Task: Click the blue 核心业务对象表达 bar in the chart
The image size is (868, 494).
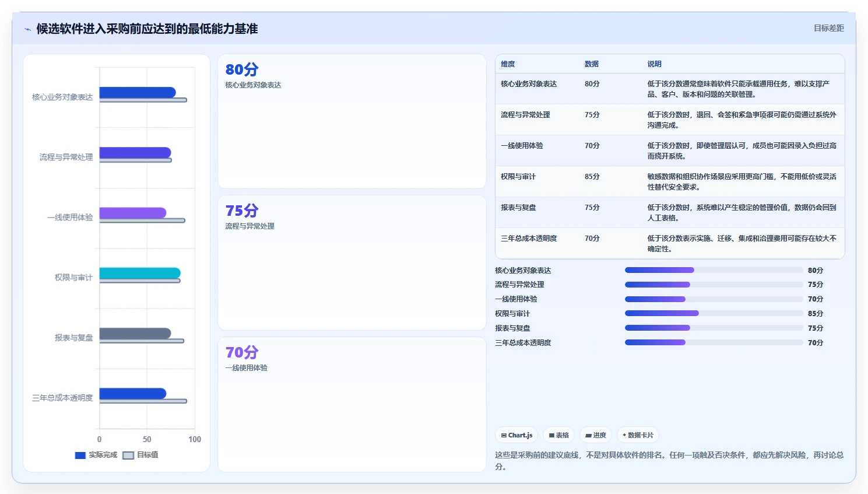Action: click(x=138, y=92)
